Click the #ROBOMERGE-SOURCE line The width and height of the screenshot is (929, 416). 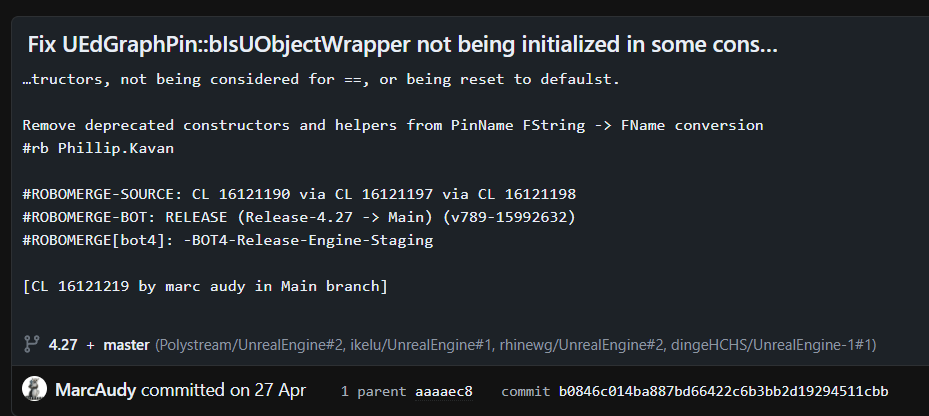point(299,194)
